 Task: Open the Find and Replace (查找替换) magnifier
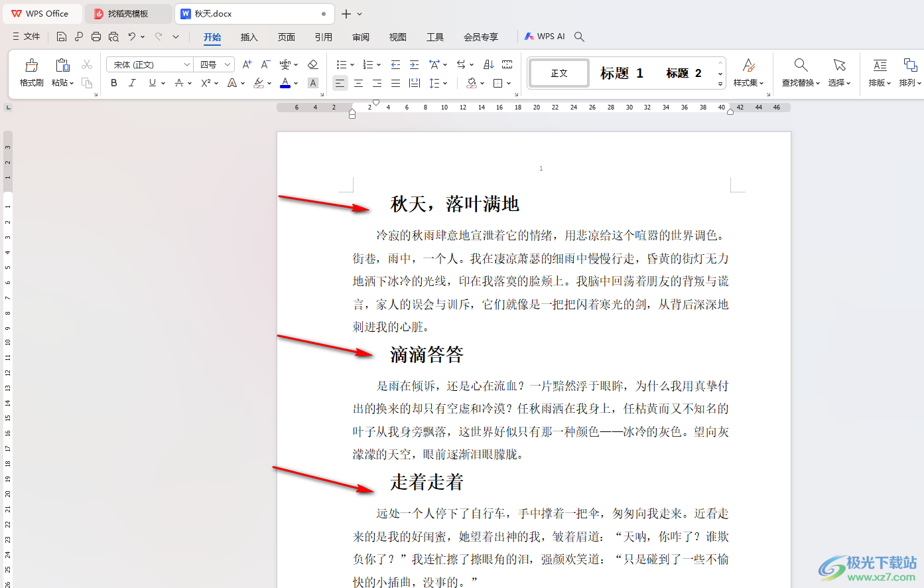(x=801, y=65)
